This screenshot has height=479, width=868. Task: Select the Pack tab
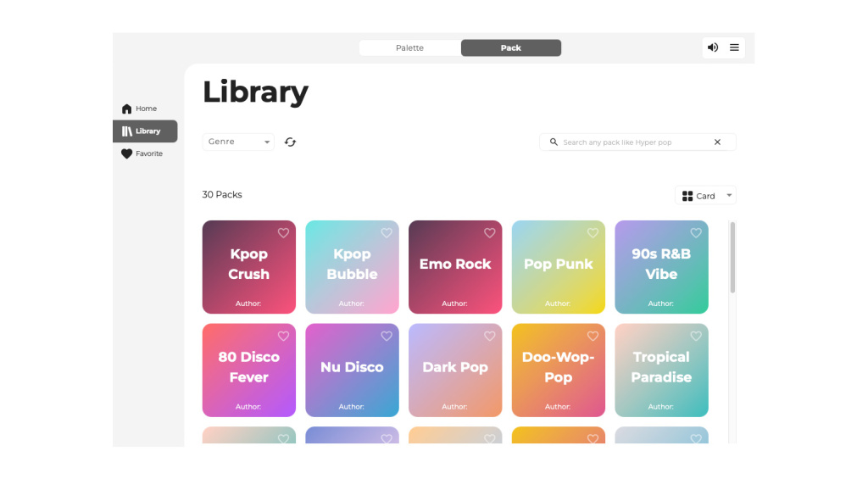pos(510,48)
